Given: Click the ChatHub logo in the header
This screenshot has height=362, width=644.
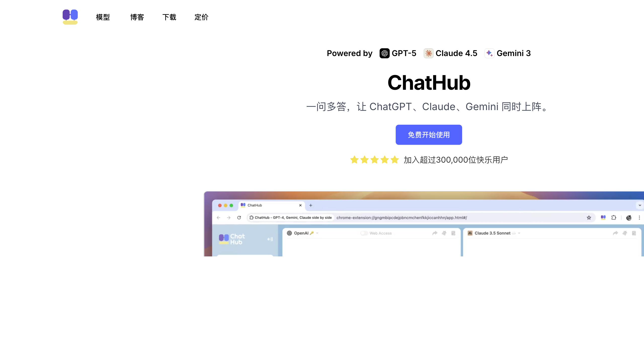Looking at the screenshot, I should click(x=70, y=17).
